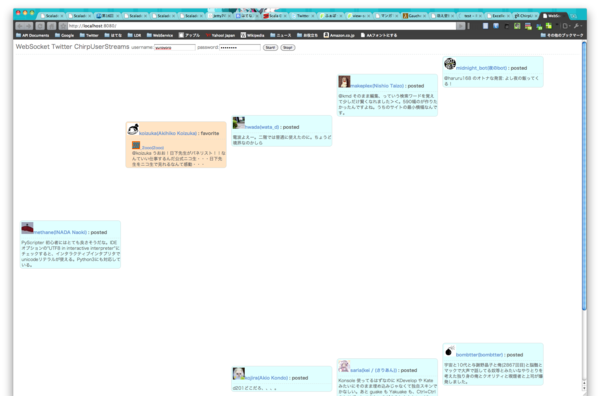This screenshot has height=396, width=600.
Task: Open the API Documents bookmark folder
Action: (x=33, y=35)
